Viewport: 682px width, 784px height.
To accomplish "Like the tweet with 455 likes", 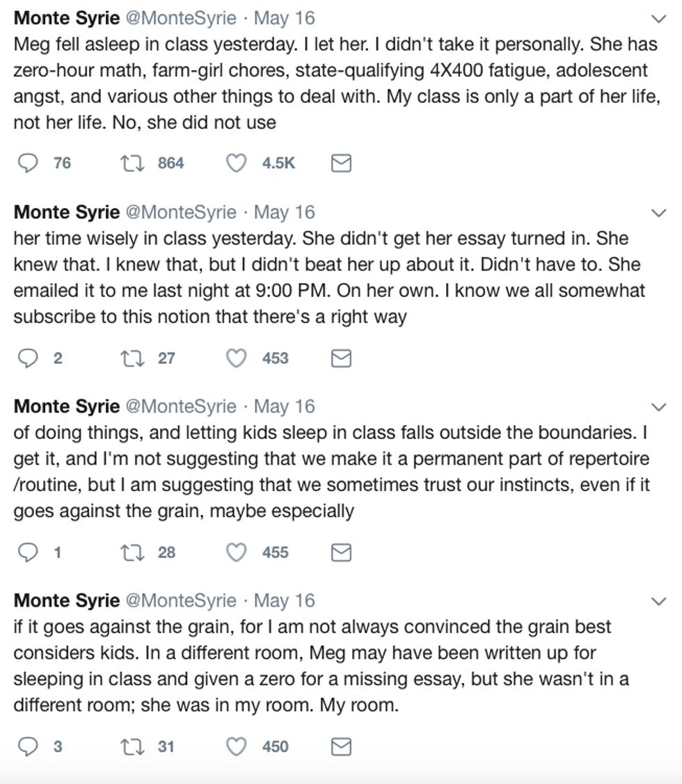I will pos(237,552).
